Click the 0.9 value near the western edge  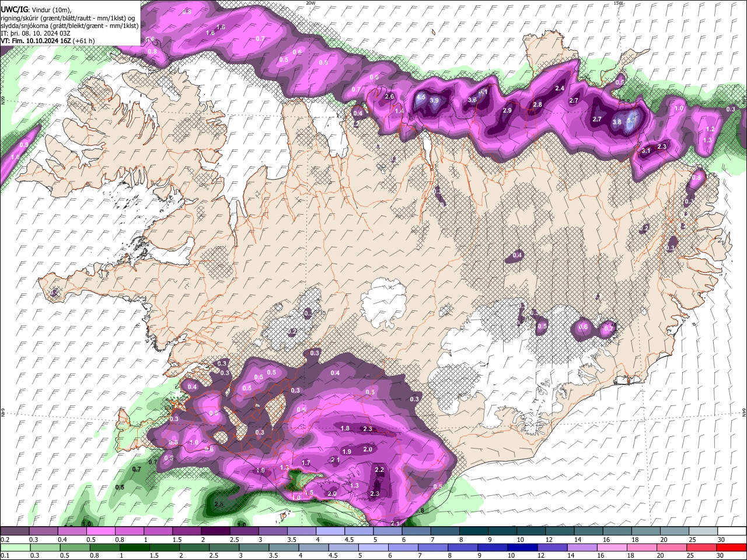(x=24, y=145)
